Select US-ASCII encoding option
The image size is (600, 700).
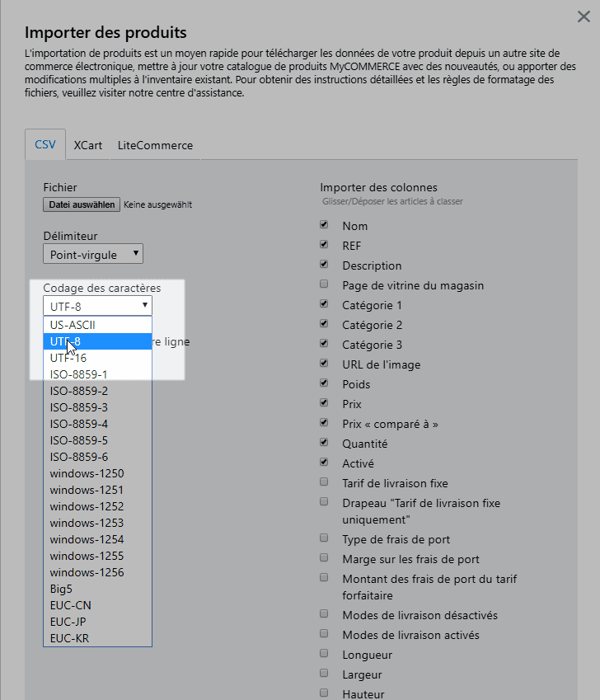coord(98,325)
